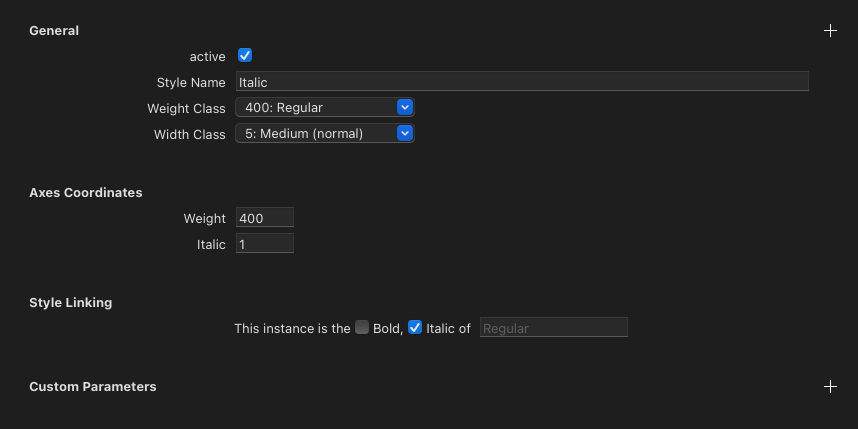Select the Italic axis coordinate field
The image size is (858, 429).
(264, 244)
